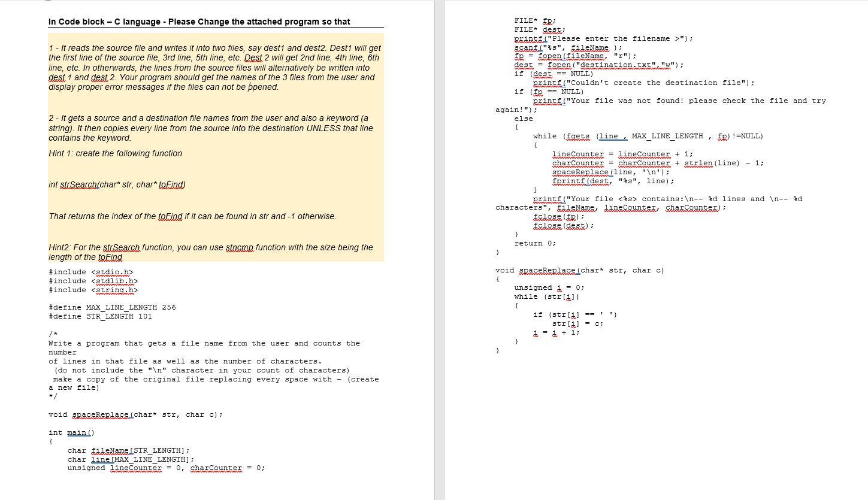Click the paragraph starting '1 - It reads the source file'
The width and height of the screenshot is (868, 500).
point(214,67)
